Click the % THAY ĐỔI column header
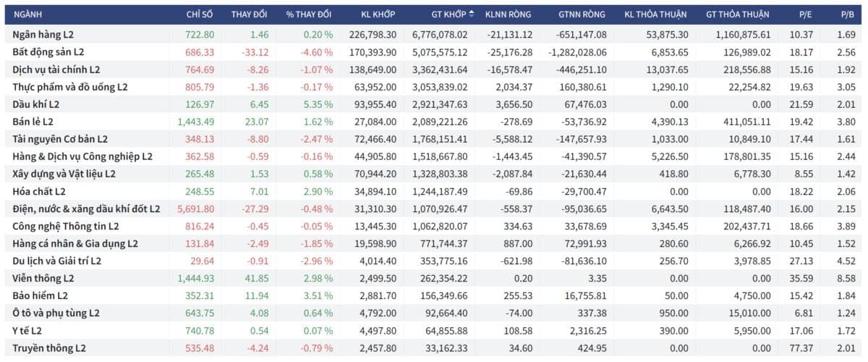Screen dimensions: 868x362 [309, 14]
